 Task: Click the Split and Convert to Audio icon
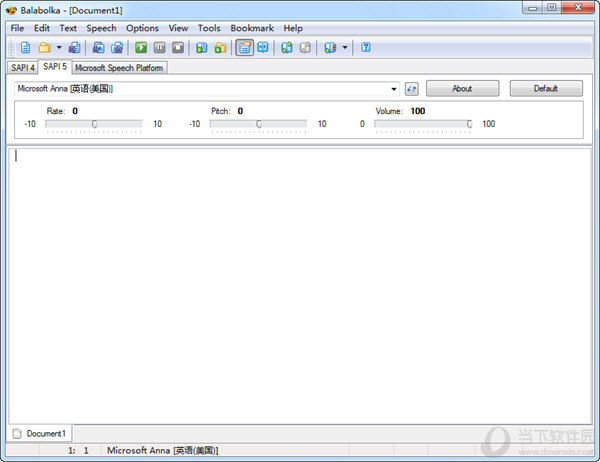click(117, 48)
